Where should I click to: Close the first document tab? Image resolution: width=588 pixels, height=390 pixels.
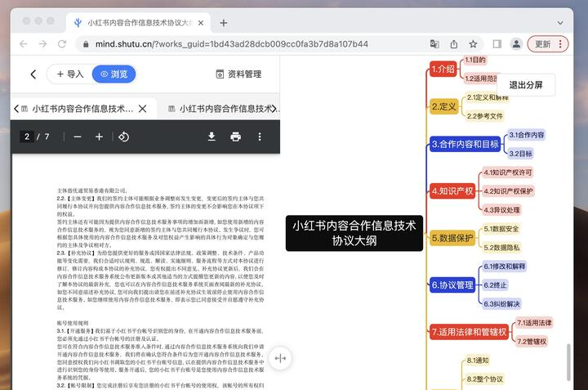[x=142, y=109]
